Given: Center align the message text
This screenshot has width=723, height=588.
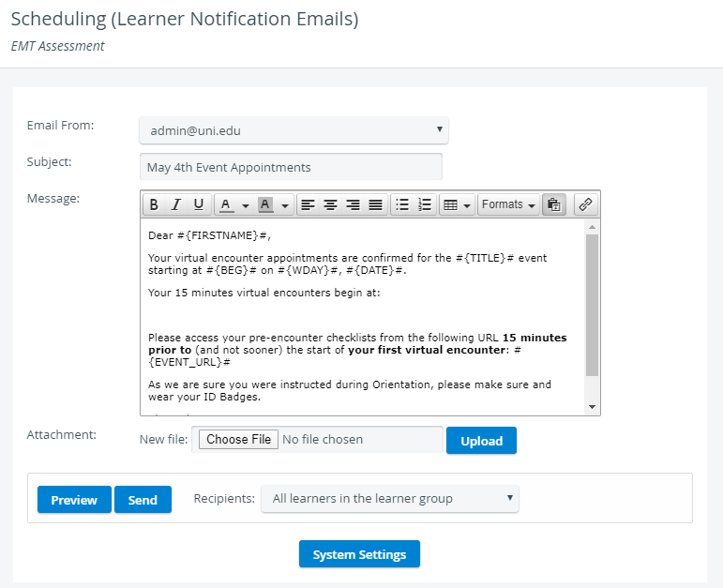Looking at the screenshot, I should (x=330, y=204).
